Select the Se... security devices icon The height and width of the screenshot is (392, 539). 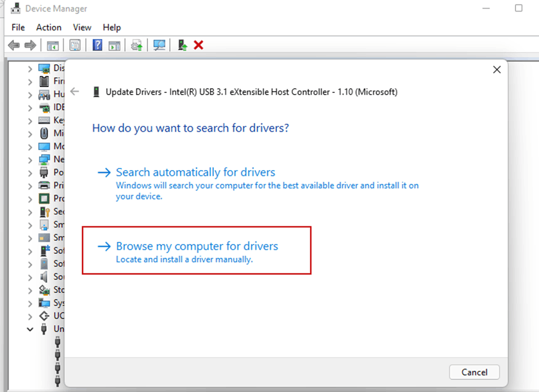pyautogui.click(x=45, y=211)
